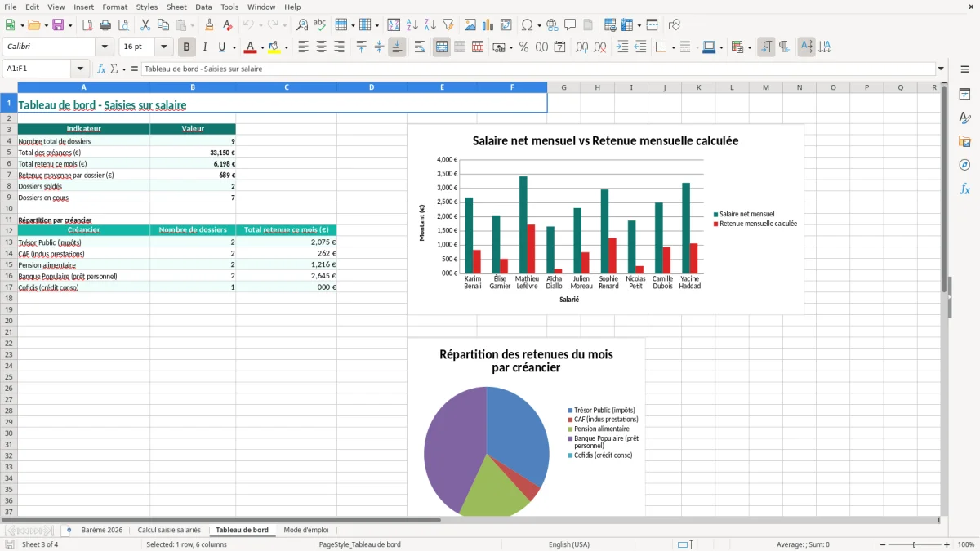Insert a pivot table
The image size is (980, 551).
coord(506,25)
